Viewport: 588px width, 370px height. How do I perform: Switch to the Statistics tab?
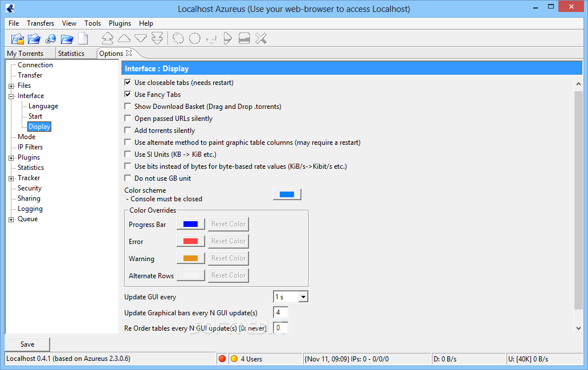71,53
